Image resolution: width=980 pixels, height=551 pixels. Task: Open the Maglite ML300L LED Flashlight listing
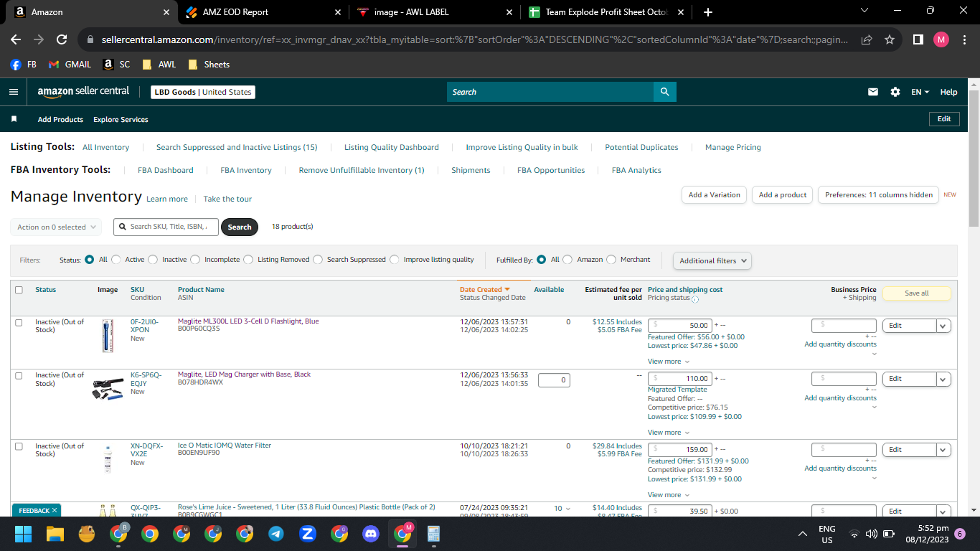pyautogui.click(x=248, y=321)
